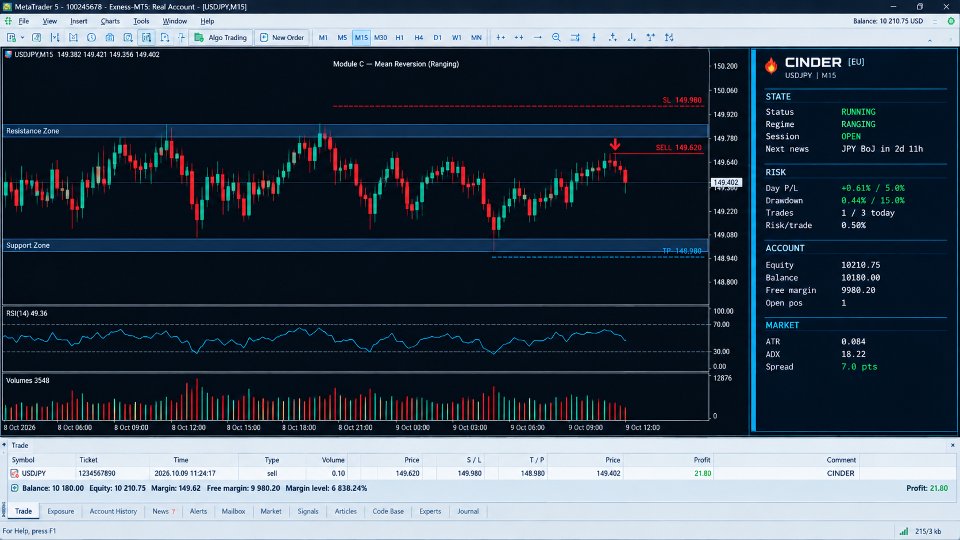Open the News tab
Image resolution: width=960 pixels, height=540 pixels.
(163, 511)
